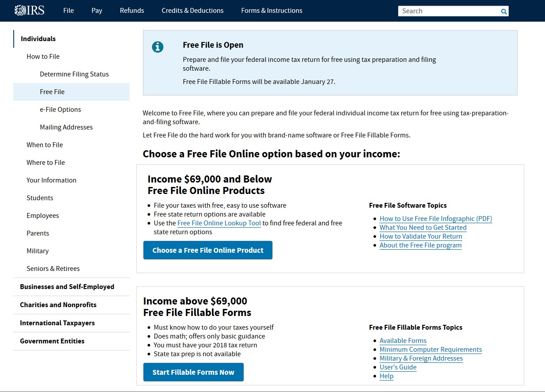Click heading 'Income above $69,000'
Image resolution: width=545 pixels, height=392 pixels.
(195, 301)
